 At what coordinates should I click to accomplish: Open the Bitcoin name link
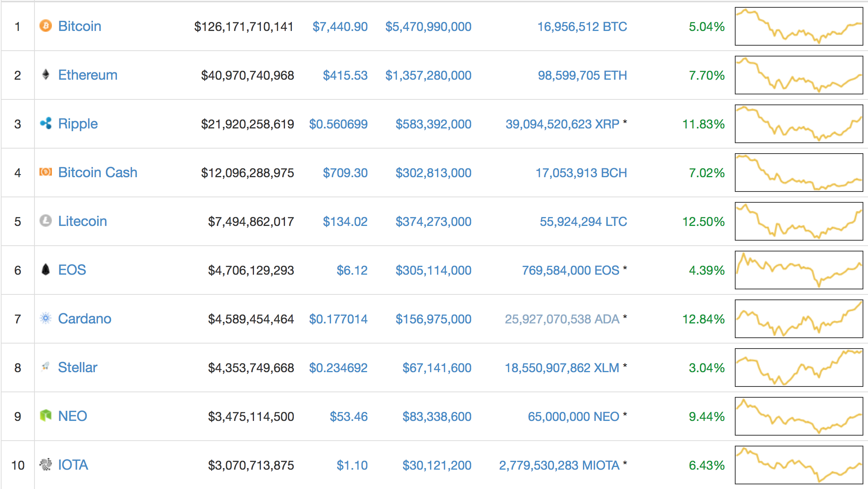click(80, 26)
